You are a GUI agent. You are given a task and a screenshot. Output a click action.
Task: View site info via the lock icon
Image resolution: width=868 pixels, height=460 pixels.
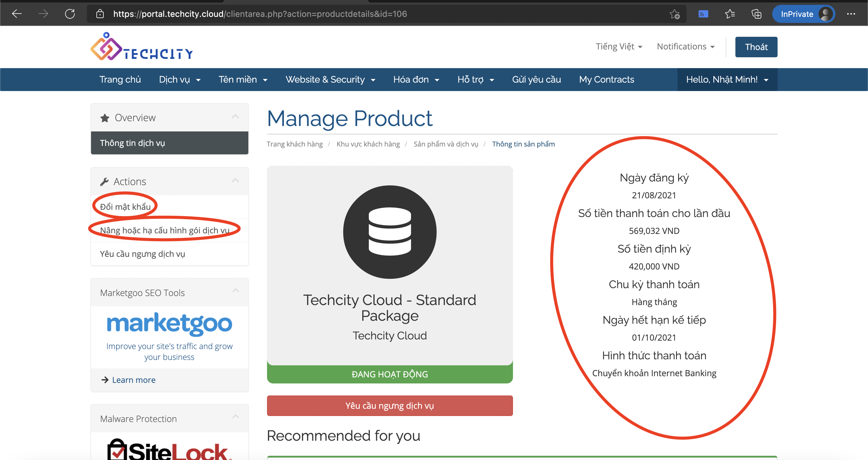(x=100, y=14)
